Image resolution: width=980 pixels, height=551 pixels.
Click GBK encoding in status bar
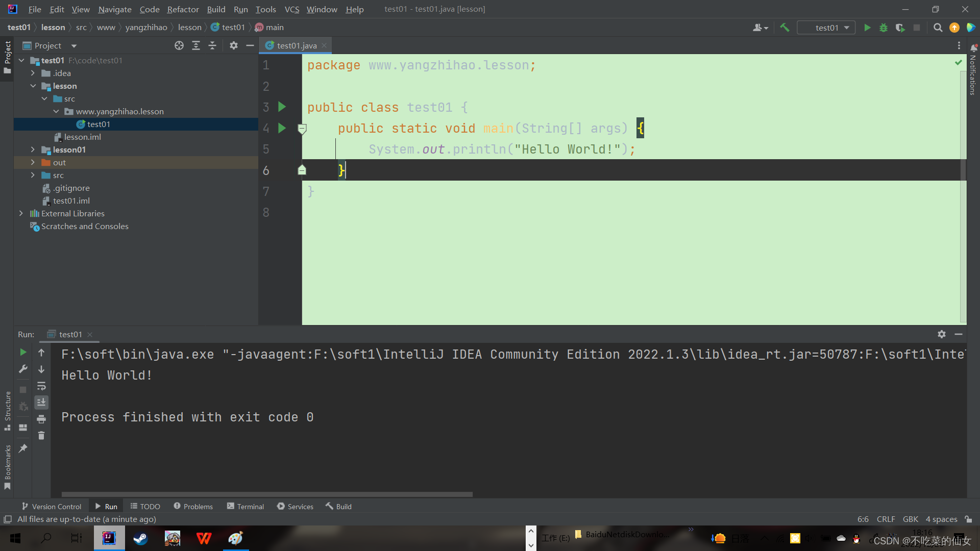coord(910,519)
